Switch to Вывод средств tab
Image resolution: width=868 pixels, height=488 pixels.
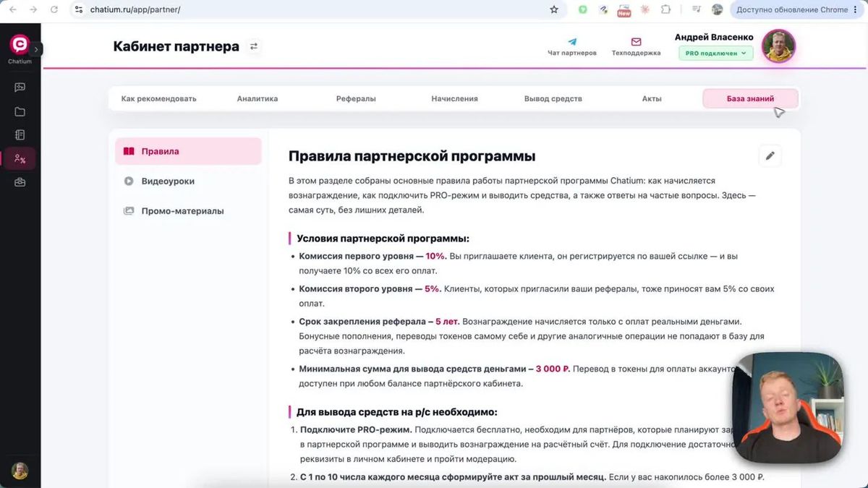(x=553, y=98)
